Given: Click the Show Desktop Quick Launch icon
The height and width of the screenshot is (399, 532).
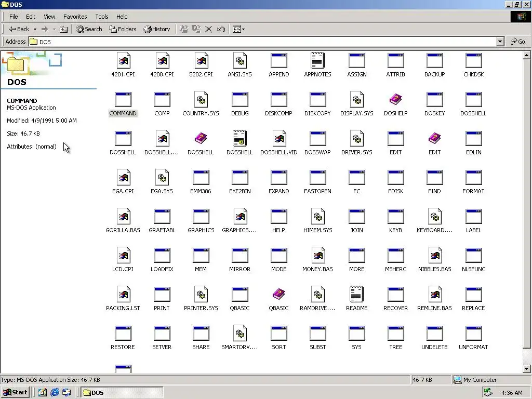Looking at the screenshot, I should pos(43,393).
